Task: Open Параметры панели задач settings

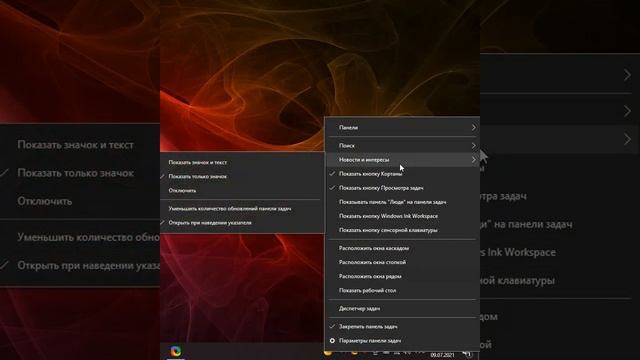Action: 402,340
